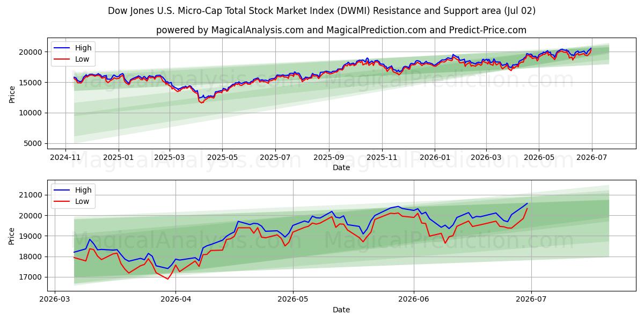Click the 10000 tick on top chart
This screenshot has height=322, width=644.
coord(32,113)
